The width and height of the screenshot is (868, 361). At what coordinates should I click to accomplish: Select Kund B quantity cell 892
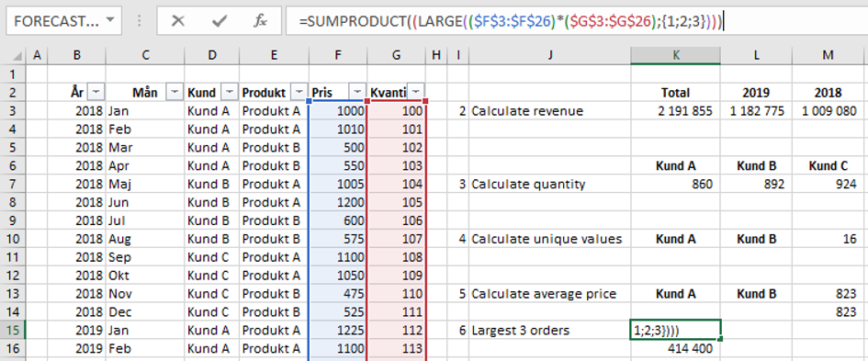click(x=756, y=184)
